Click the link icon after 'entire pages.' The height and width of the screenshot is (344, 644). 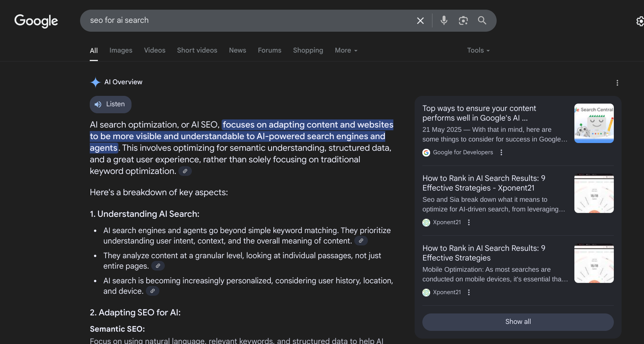pyautogui.click(x=158, y=266)
